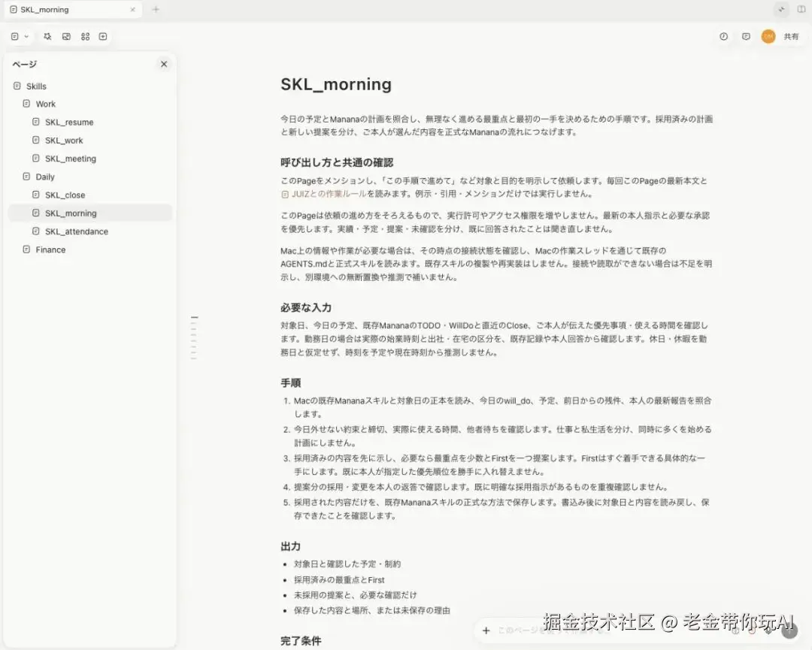Image resolution: width=812 pixels, height=650 pixels.
Task: Open the page switcher dropdown in the toolbar
Action: point(20,37)
